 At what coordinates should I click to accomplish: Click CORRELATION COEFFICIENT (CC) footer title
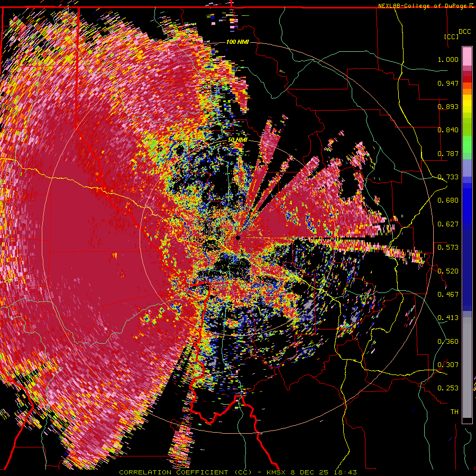[x=185, y=472]
